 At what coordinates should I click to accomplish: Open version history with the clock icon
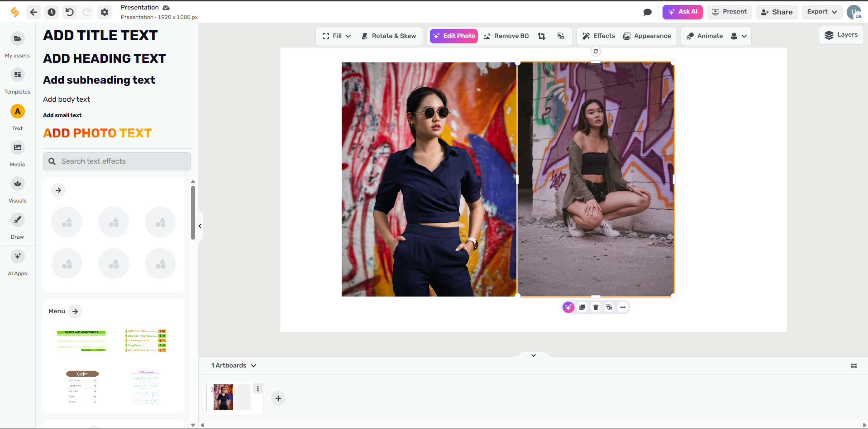click(51, 12)
